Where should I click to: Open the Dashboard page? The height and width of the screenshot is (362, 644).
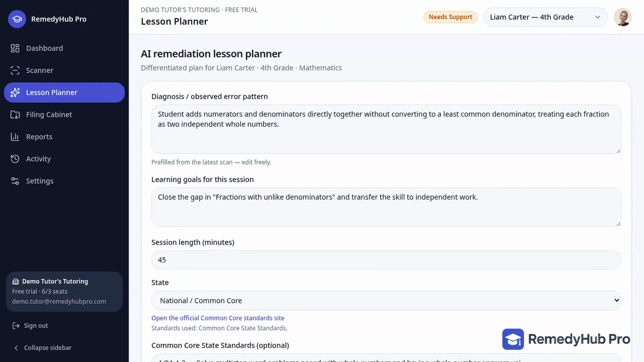coord(45,48)
